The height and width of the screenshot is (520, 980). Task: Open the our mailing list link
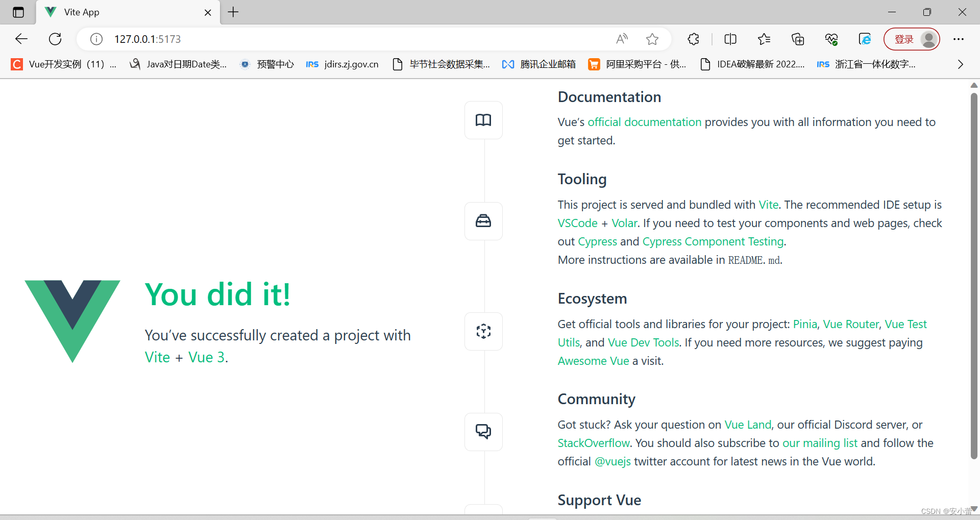click(820, 443)
